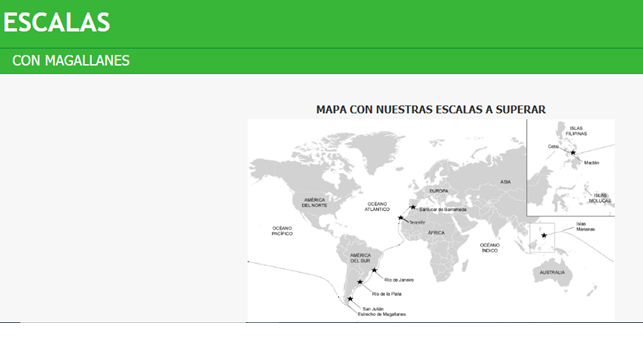The height and width of the screenshot is (361, 643).
Task: Click the OCÉANO ATLÁNTICO label
Action: tap(377, 207)
